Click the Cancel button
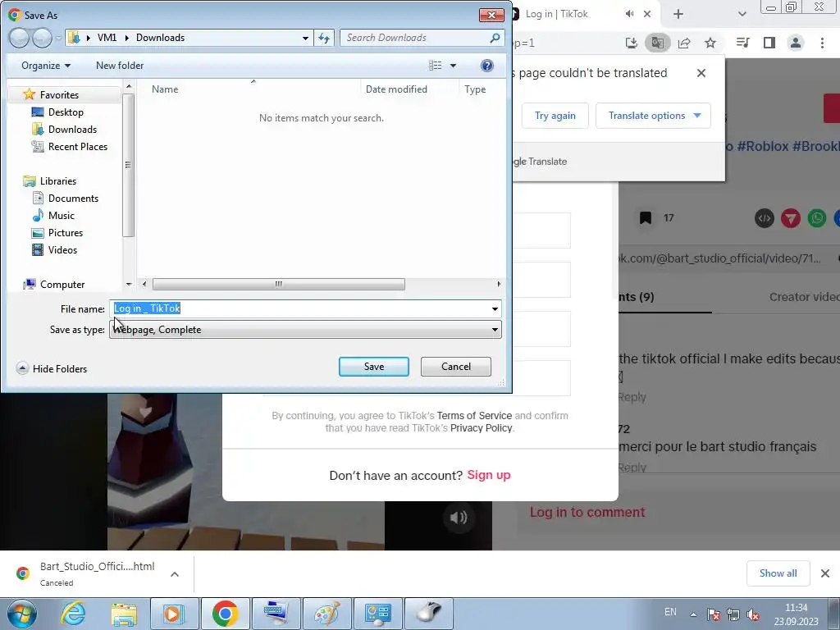This screenshot has height=630, width=840. (456, 367)
